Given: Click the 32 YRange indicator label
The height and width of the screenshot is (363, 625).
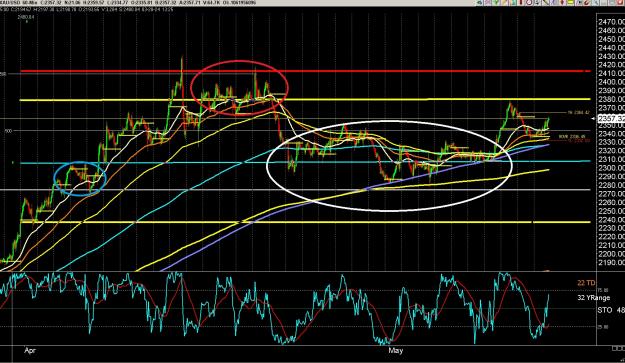Looking at the screenshot, I should (594, 298).
